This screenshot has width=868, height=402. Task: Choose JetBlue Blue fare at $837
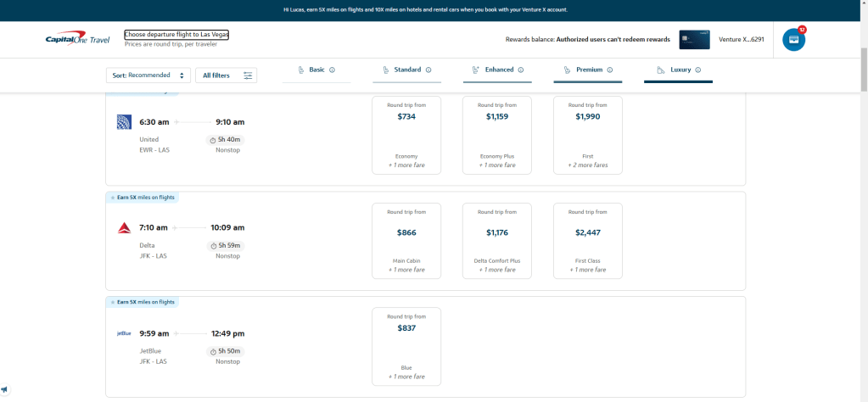tap(406, 346)
